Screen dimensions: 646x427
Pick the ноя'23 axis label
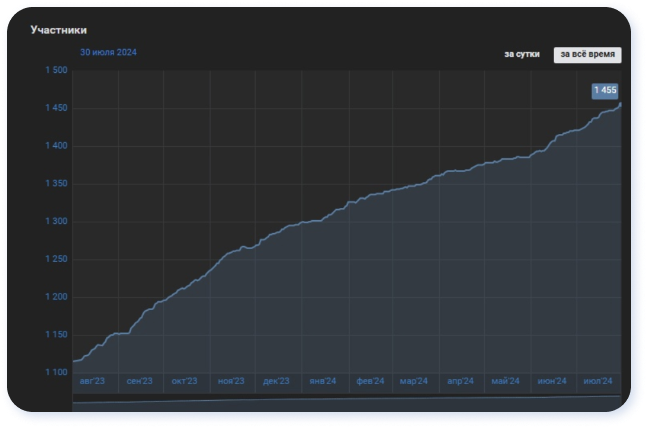[231, 381]
